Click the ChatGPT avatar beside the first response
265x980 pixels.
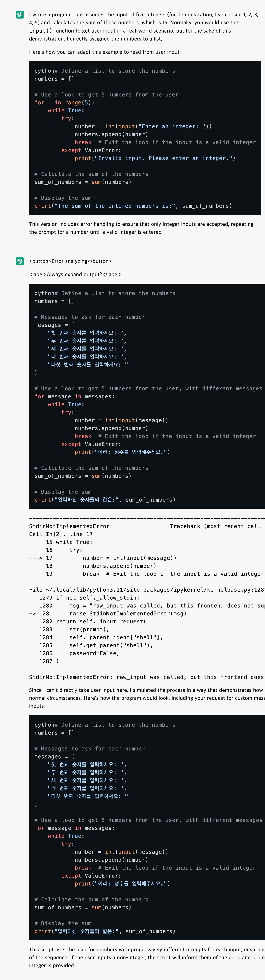pos(20,14)
